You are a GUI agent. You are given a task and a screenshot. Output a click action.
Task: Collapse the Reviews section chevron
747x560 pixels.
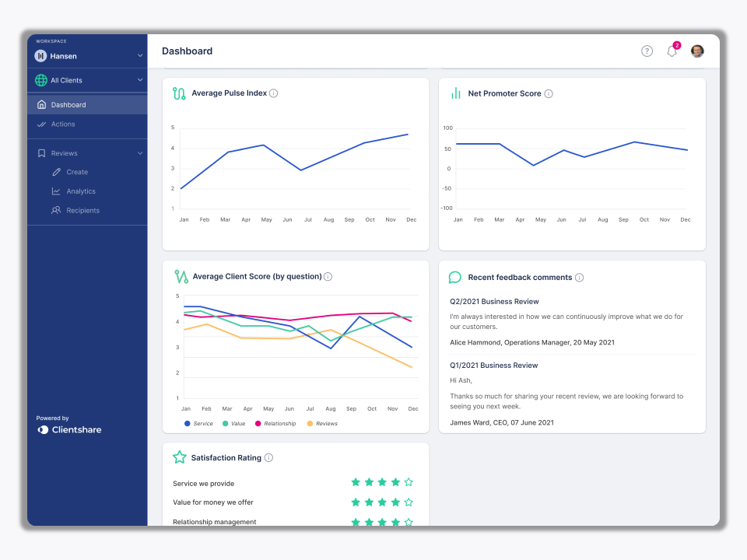[x=140, y=153]
